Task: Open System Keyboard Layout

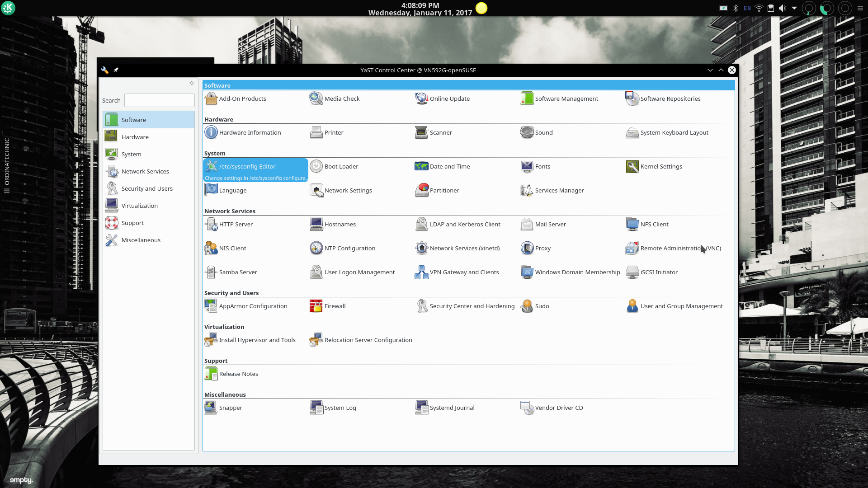Action: [667, 132]
